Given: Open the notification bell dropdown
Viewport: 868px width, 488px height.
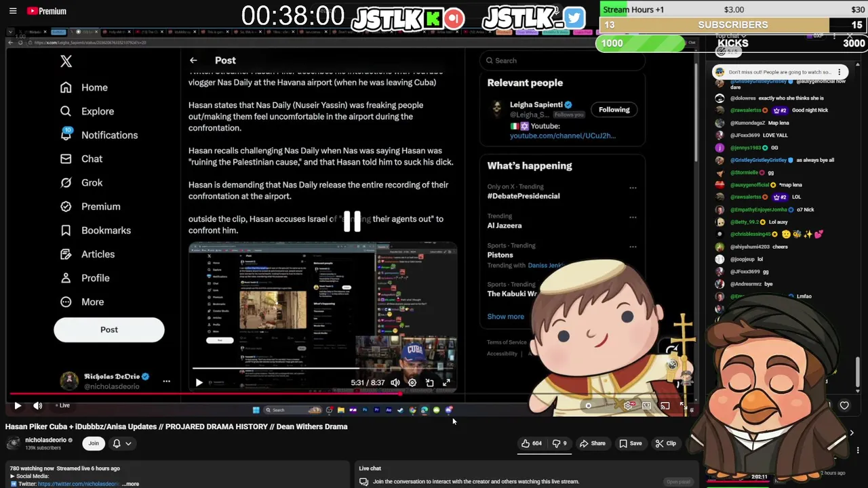Looking at the screenshot, I should pyautogui.click(x=121, y=443).
